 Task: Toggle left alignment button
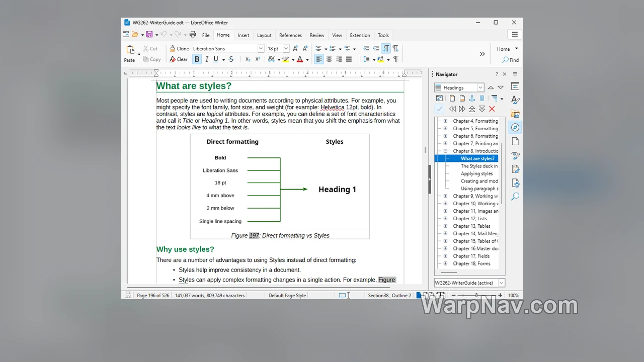319,59
